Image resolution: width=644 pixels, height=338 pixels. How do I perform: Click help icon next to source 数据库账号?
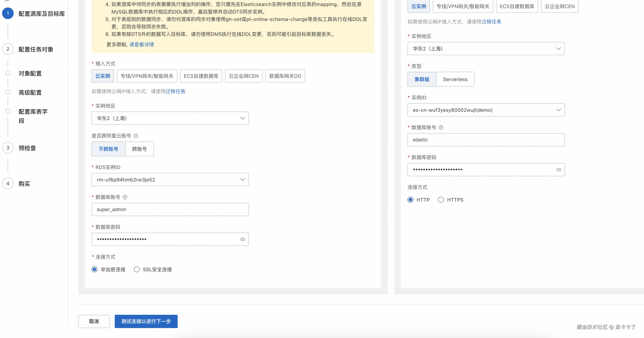(125, 197)
